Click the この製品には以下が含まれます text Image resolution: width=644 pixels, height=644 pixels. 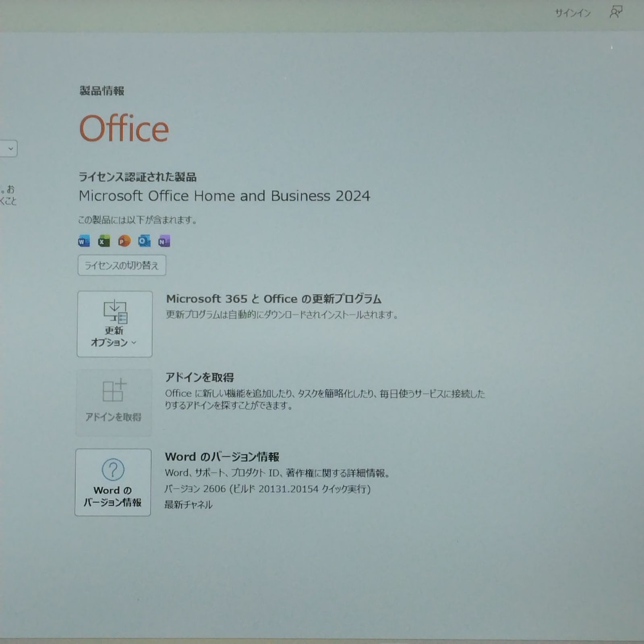[137, 220]
